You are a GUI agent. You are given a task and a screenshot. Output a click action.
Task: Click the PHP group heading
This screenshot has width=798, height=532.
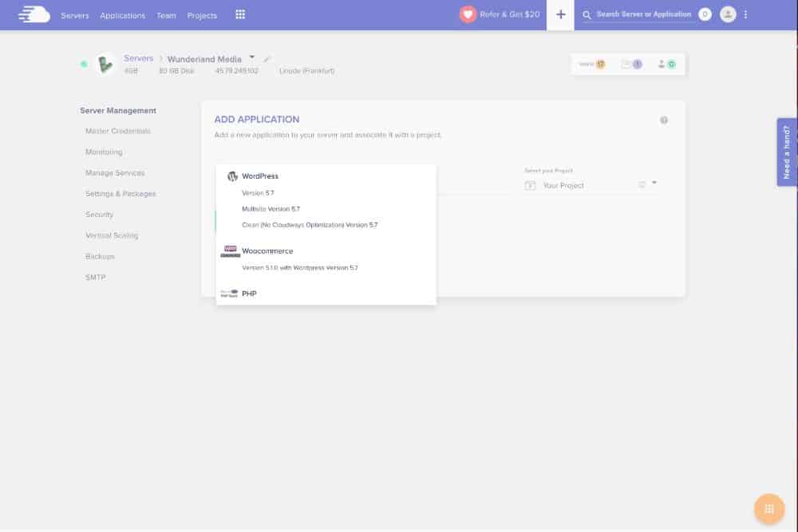[249, 294]
